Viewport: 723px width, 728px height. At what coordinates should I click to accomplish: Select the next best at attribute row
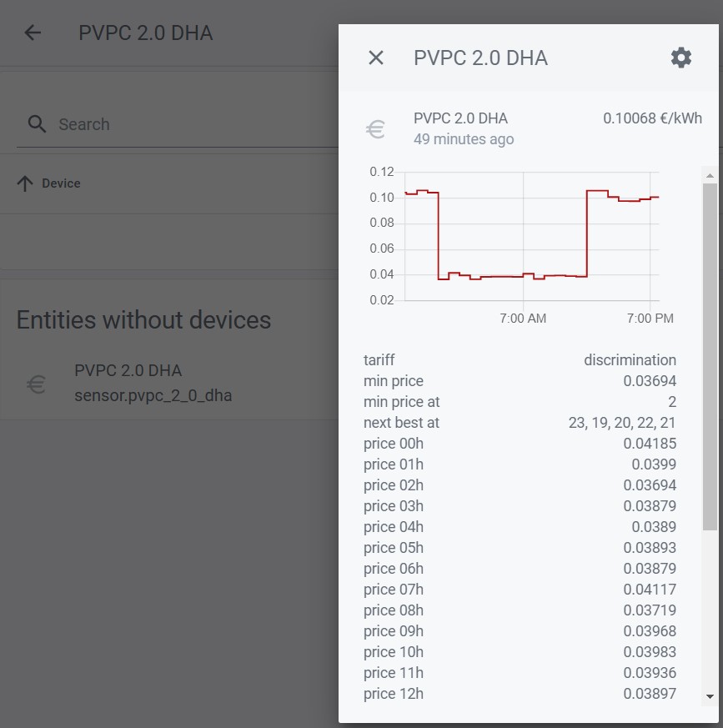[520, 423]
